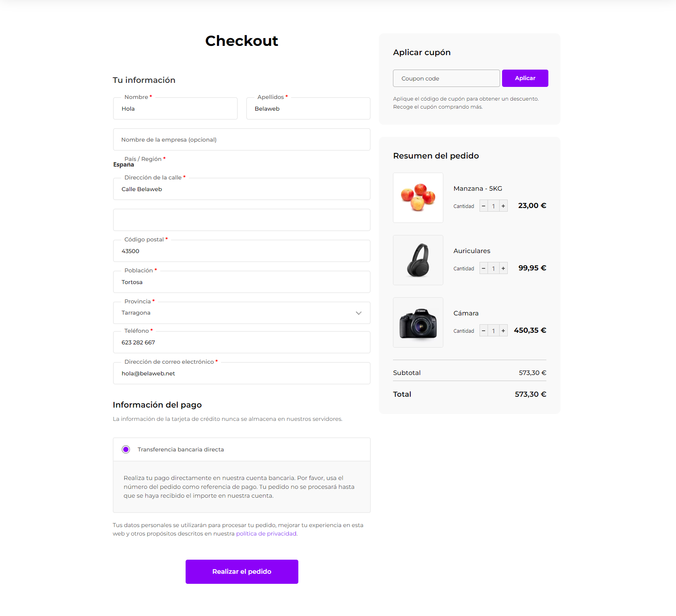Focus the Código postal input field
This screenshot has height=616, width=676.
[242, 251]
